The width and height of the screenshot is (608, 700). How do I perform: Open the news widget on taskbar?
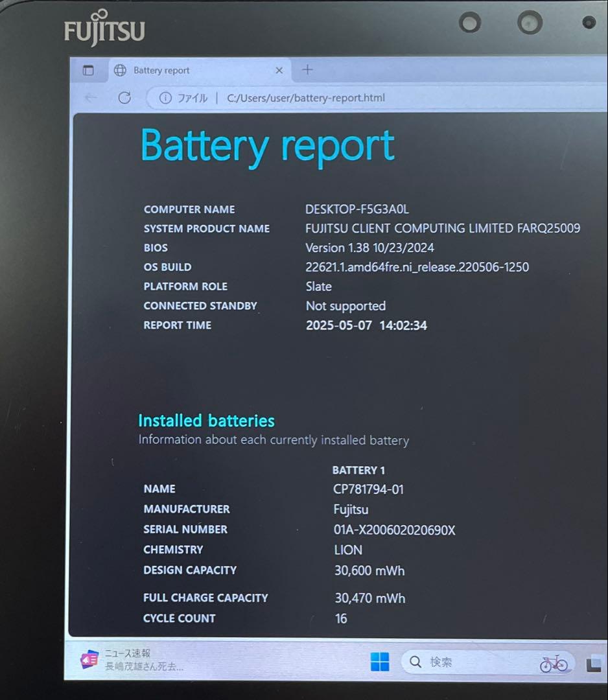point(132,660)
